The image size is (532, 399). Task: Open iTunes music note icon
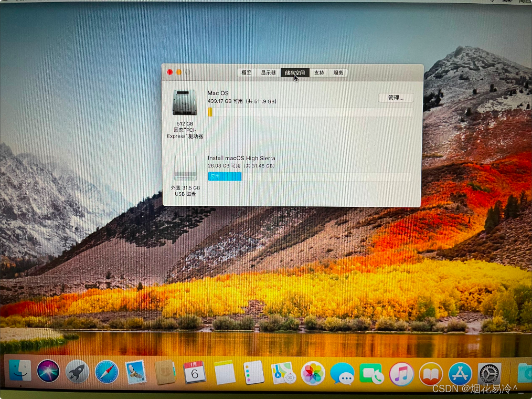click(x=401, y=374)
